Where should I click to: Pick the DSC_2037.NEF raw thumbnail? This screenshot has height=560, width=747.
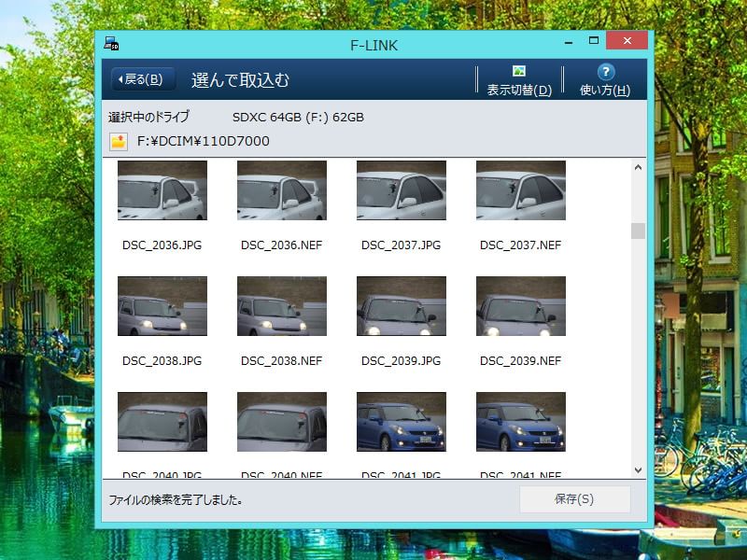tap(520, 190)
